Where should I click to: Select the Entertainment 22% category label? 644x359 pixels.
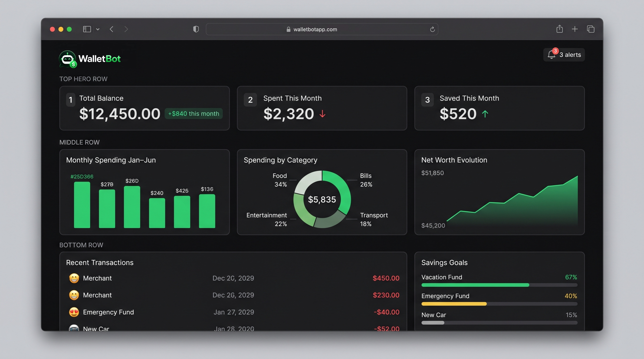click(267, 219)
